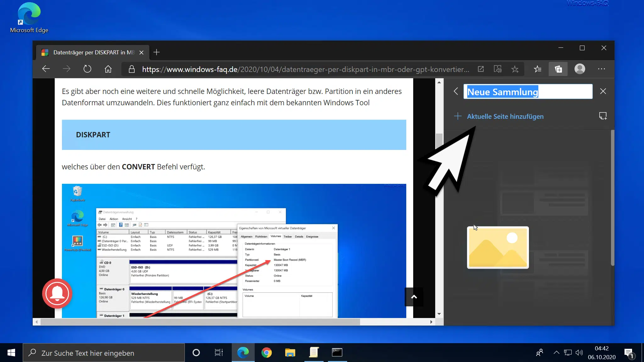Screen dimensions: 644x362
Task: Click the page scrollbar down arrow
Action: click(439, 314)
